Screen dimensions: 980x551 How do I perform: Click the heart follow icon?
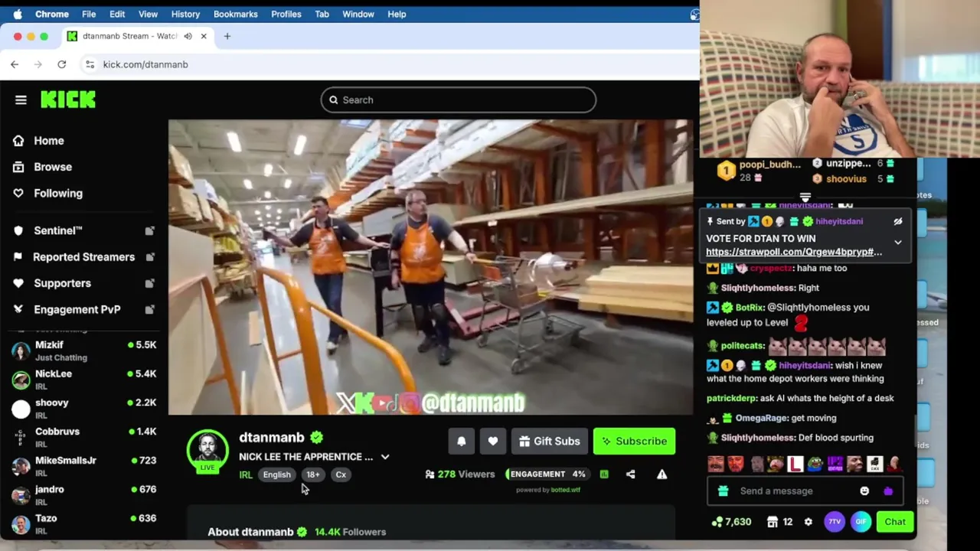[492, 442]
